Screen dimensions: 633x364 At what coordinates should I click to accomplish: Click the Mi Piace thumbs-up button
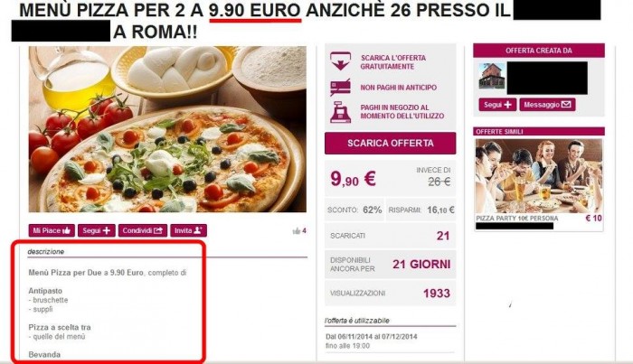pyautogui.click(x=52, y=230)
